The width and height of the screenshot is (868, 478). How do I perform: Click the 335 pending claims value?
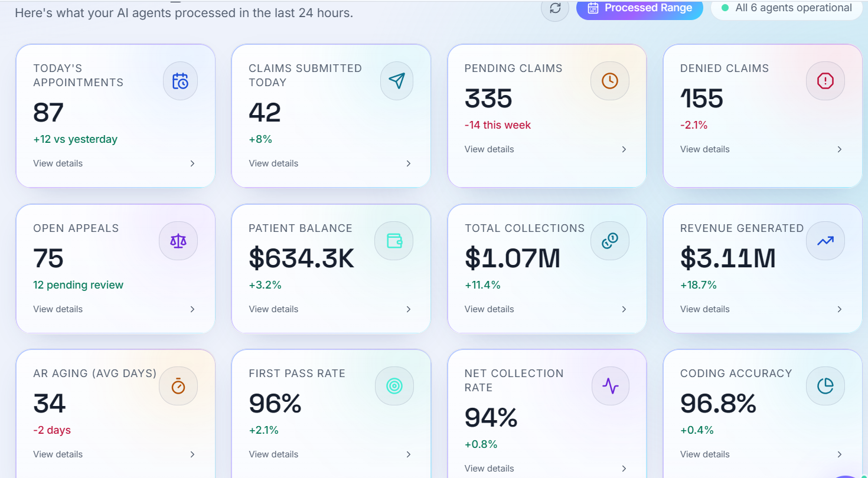pyautogui.click(x=488, y=99)
